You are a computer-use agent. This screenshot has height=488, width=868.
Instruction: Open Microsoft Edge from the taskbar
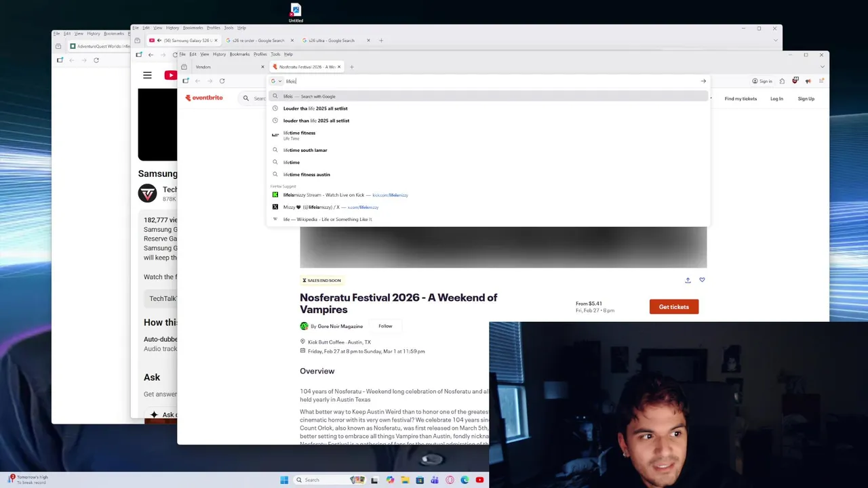[x=465, y=480]
